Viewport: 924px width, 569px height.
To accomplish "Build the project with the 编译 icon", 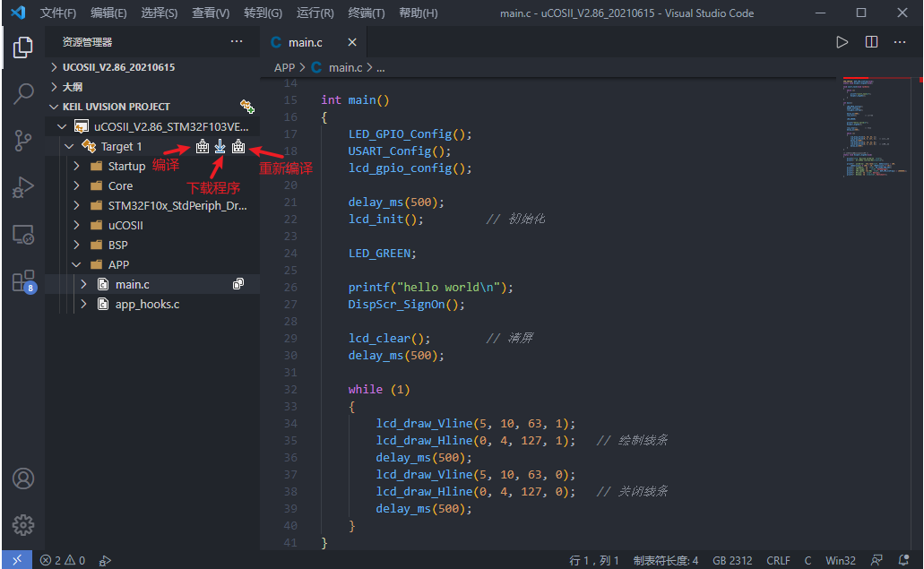I will [x=202, y=146].
